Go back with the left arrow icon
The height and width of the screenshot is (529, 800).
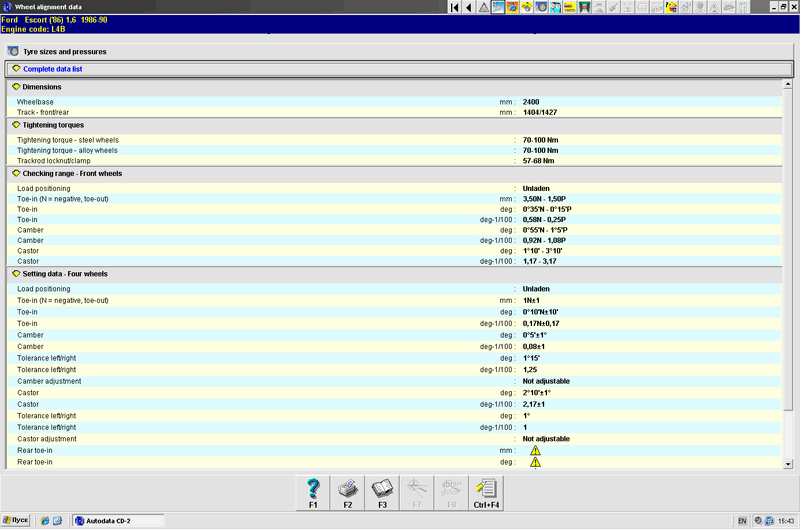point(468,7)
